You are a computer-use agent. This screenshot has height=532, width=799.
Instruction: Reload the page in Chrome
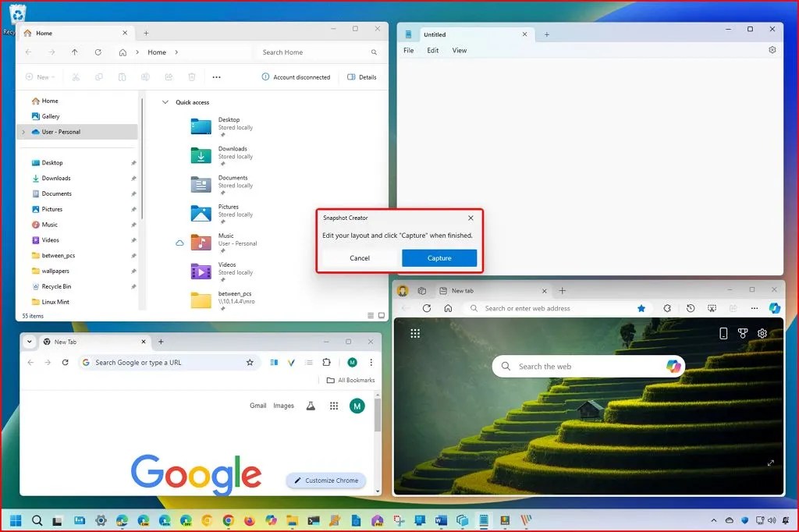click(x=66, y=362)
